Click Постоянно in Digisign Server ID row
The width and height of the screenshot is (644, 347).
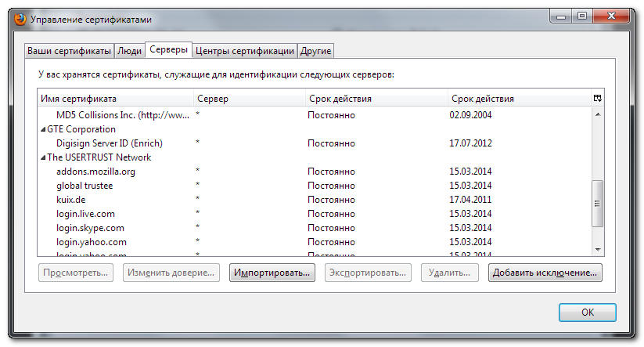pyautogui.click(x=331, y=143)
